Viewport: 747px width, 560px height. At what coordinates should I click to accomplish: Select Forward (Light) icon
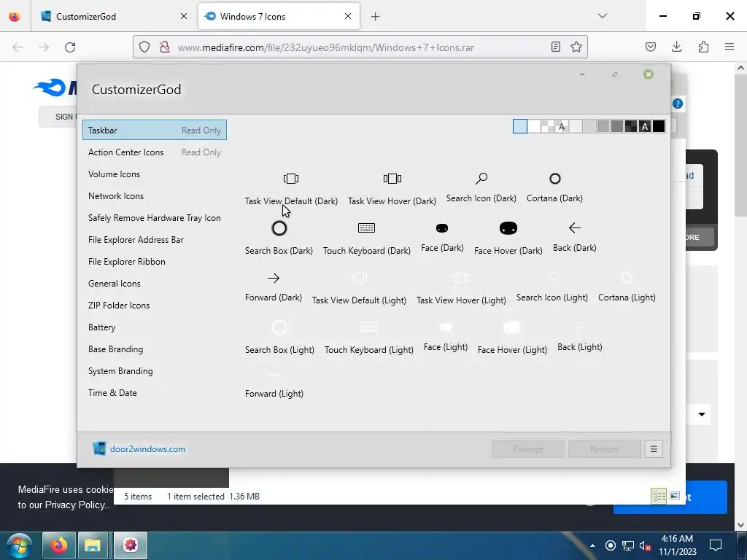(x=274, y=376)
